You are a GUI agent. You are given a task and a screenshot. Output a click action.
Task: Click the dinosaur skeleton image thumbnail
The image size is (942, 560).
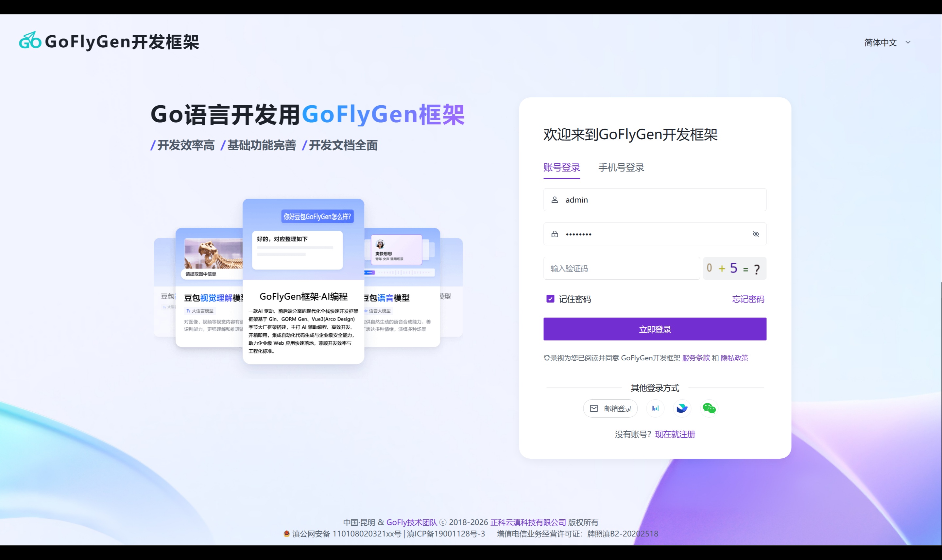tap(214, 254)
